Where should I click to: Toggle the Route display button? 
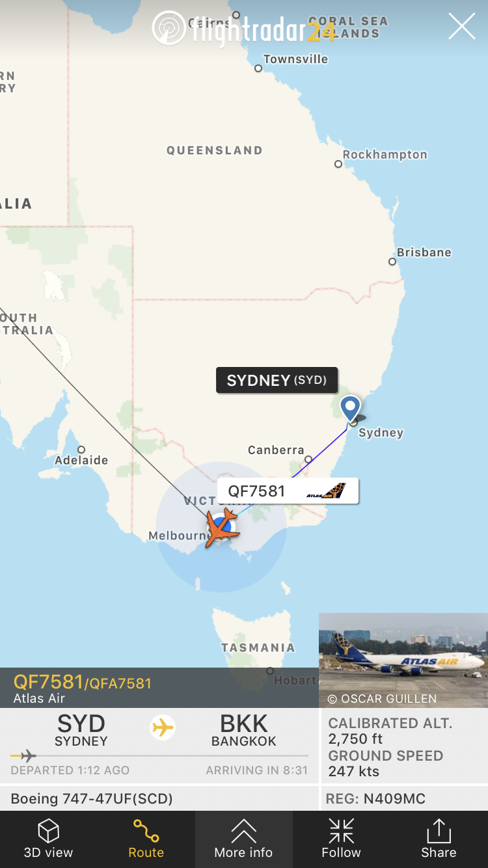click(146, 839)
